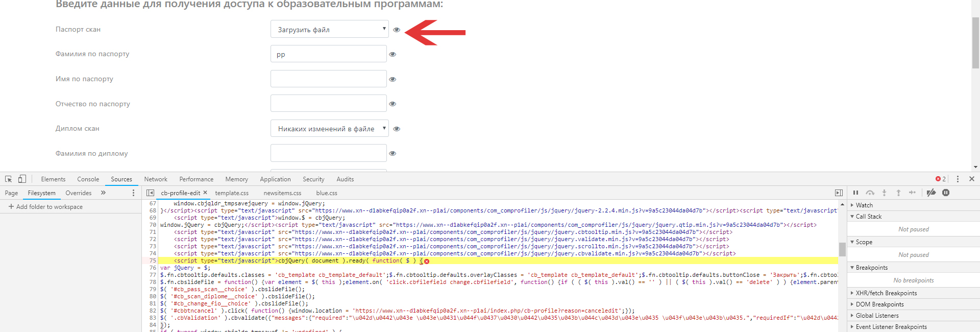Toggle visibility eye next to Диплом скан
This screenshot has width=980, height=332.
click(x=397, y=129)
